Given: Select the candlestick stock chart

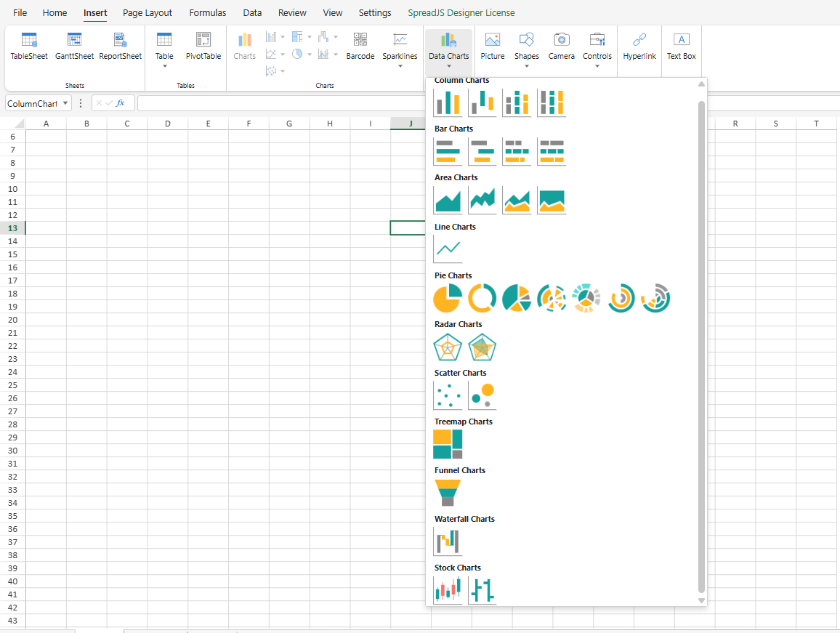Looking at the screenshot, I should [x=448, y=590].
